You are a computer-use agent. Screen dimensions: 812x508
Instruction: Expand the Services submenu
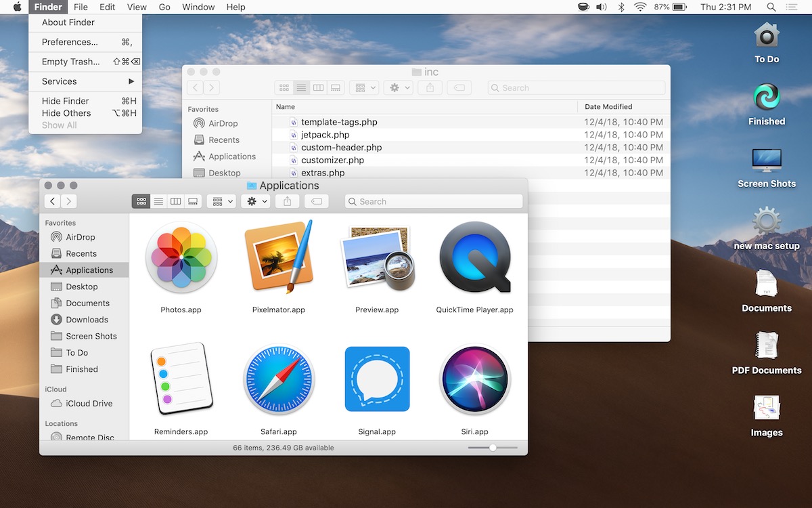pyautogui.click(x=61, y=81)
